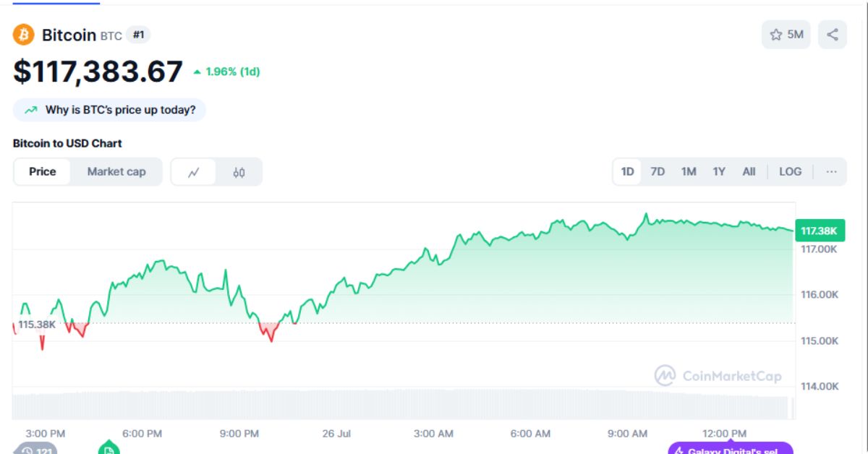Click the $117,383.67 price text

[98, 72]
